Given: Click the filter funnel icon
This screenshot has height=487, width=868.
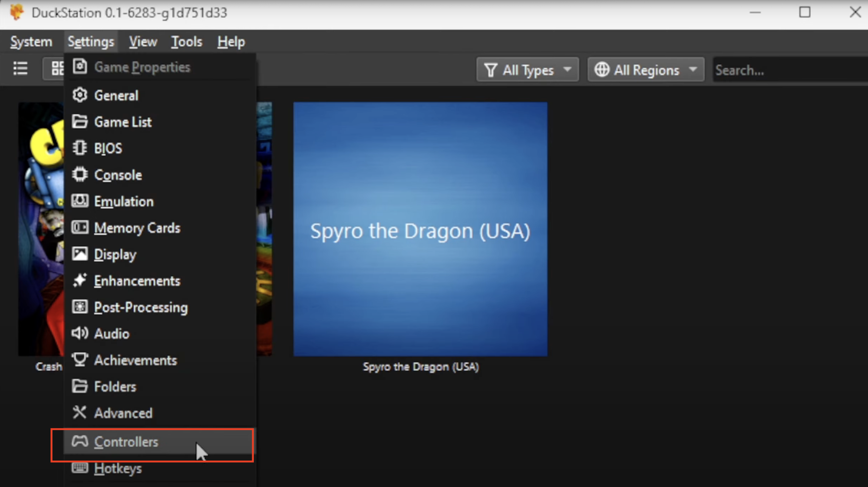Looking at the screenshot, I should click(491, 70).
